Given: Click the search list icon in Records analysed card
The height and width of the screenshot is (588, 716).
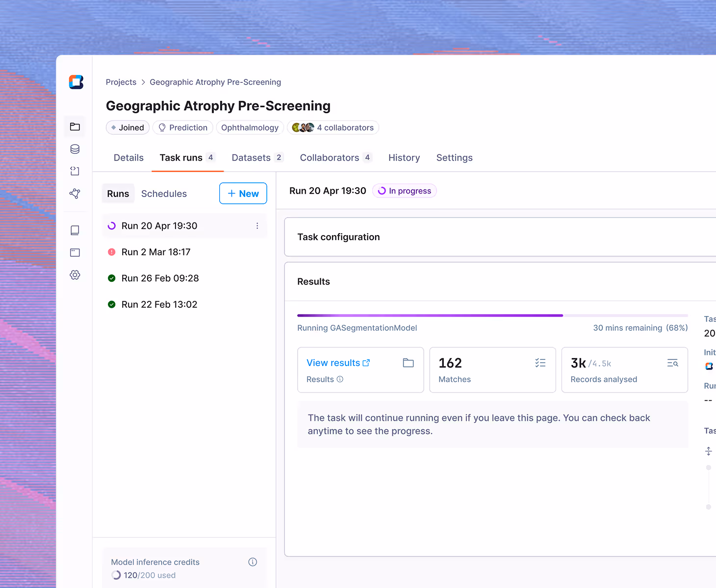Looking at the screenshot, I should [673, 363].
